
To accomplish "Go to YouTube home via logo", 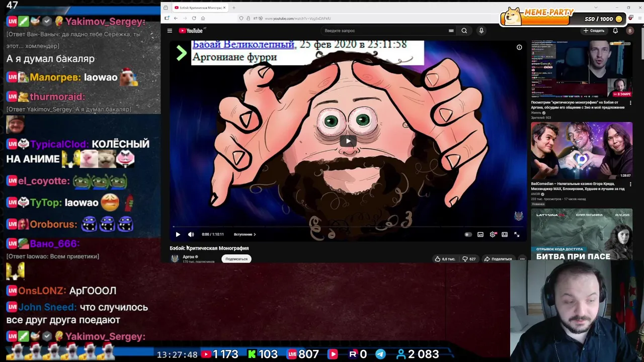I will point(191,31).
